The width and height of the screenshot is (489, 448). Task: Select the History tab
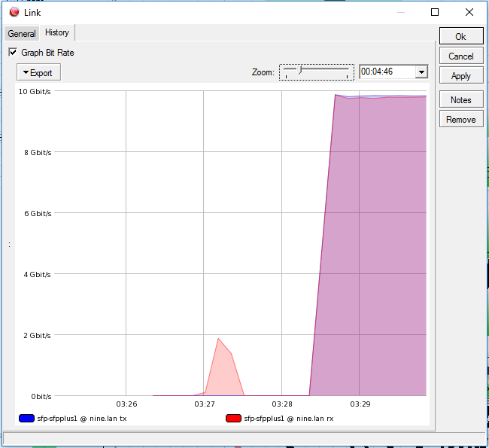(x=57, y=32)
